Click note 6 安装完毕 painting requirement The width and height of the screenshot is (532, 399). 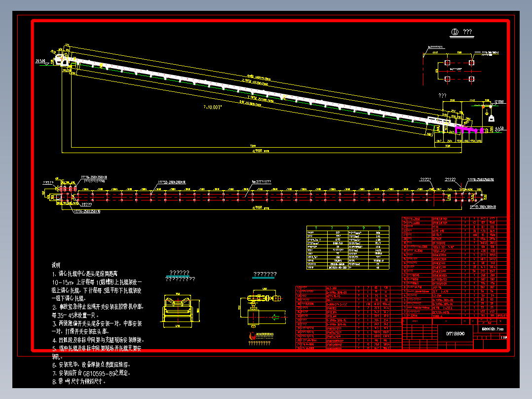point(91,365)
